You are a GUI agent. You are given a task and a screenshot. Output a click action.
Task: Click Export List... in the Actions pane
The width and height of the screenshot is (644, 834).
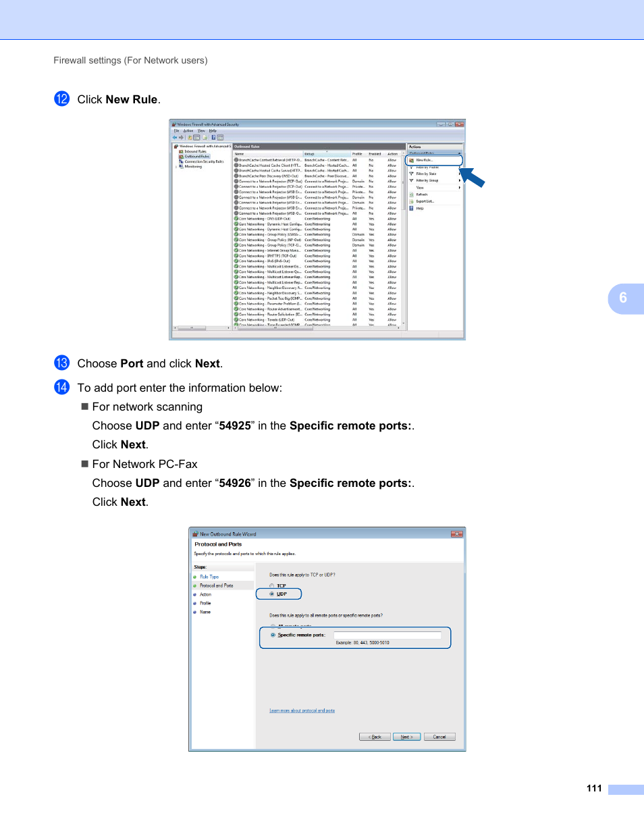click(x=425, y=201)
